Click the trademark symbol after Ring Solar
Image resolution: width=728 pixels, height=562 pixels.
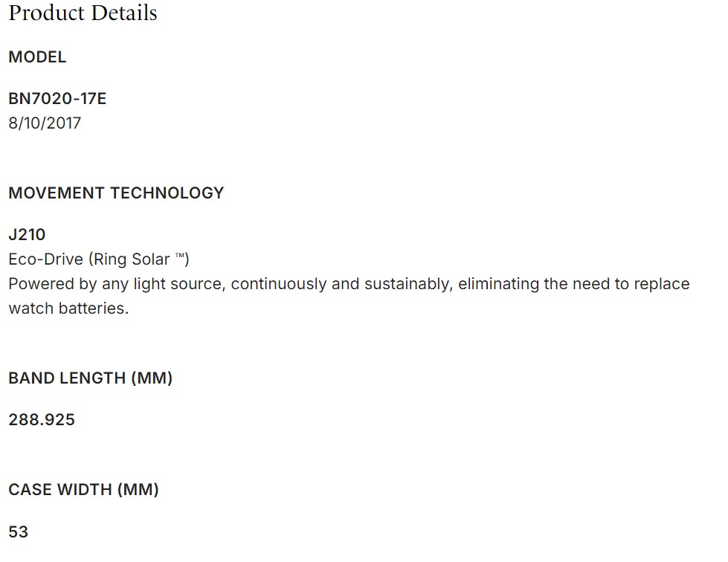179,258
